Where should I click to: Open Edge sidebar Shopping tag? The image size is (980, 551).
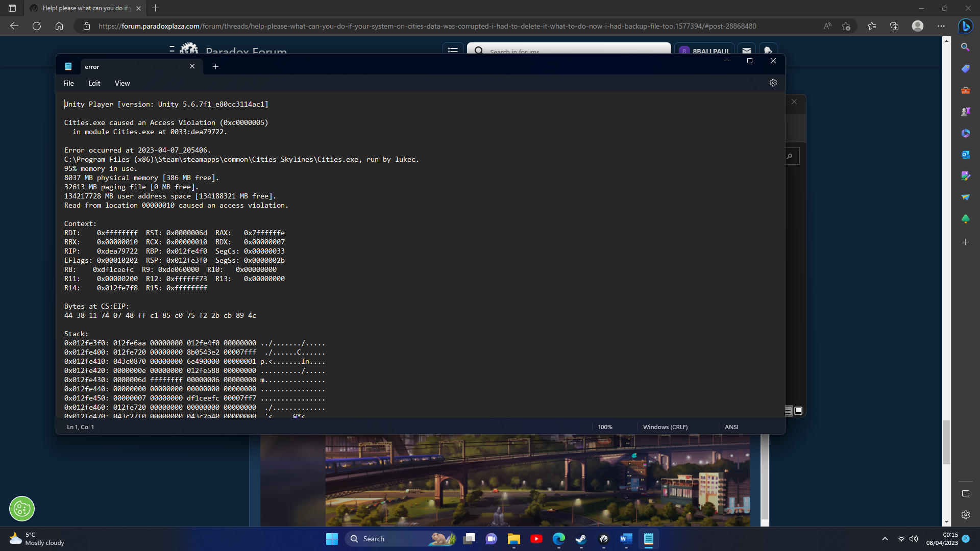(965, 68)
